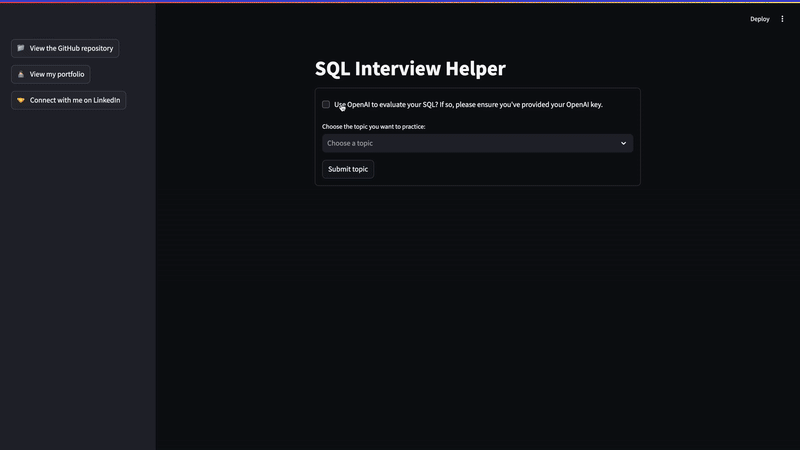Click the icon next to View my portfolio
The image size is (800, 450).
pyautogui.click(x=21, y=74)
